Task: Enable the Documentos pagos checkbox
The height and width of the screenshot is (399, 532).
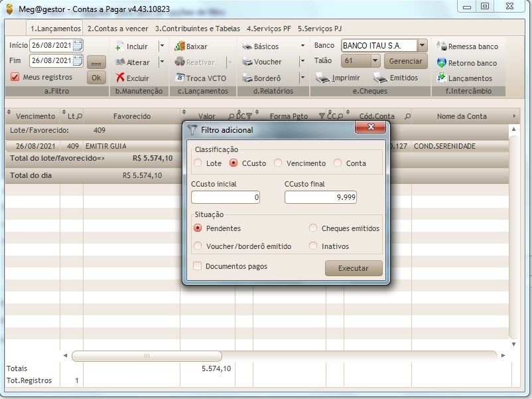Action: [198, 266]
